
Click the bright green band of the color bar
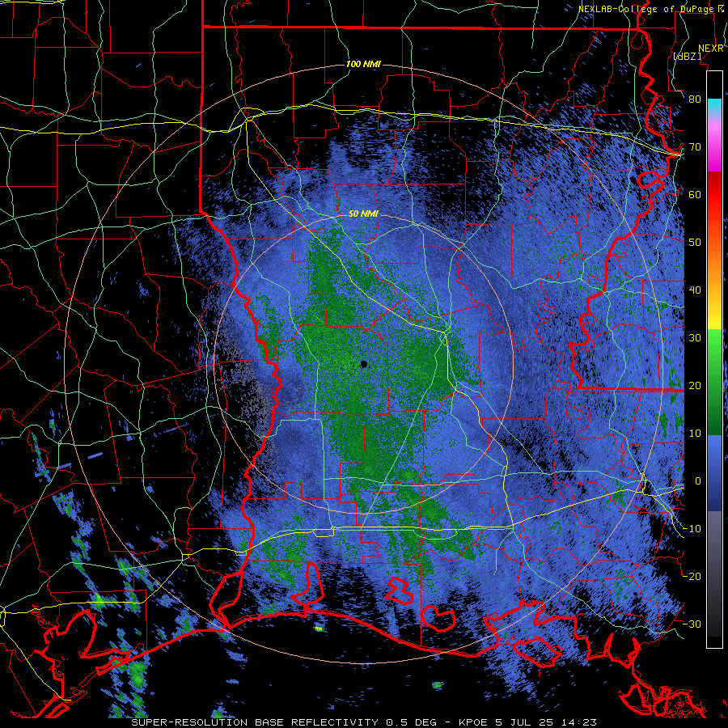[x=714, y=346]
